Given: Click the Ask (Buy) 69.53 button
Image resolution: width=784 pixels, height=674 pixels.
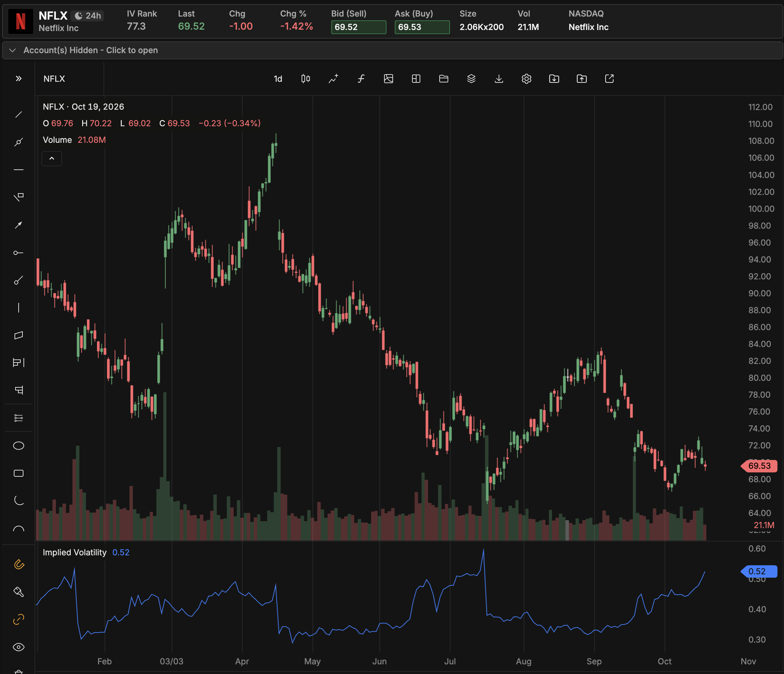Looking at the screenshot, I should click(422, 27).
